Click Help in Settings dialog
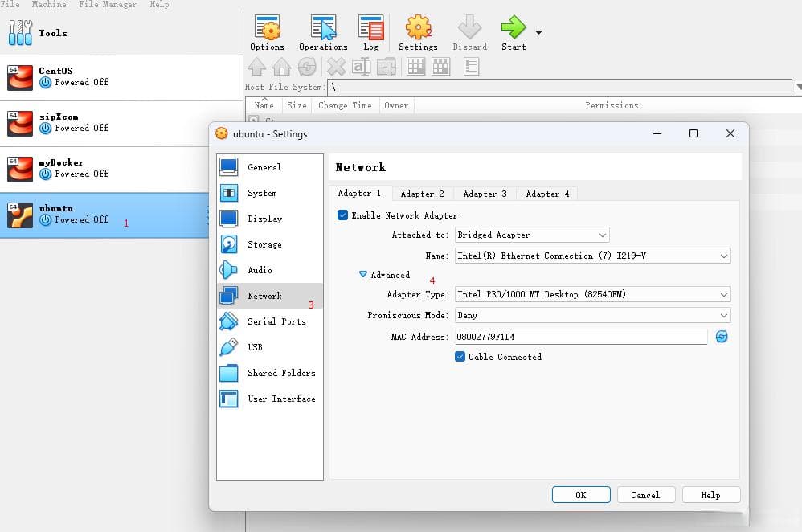 pyautogui.click(x=711, y=495)
